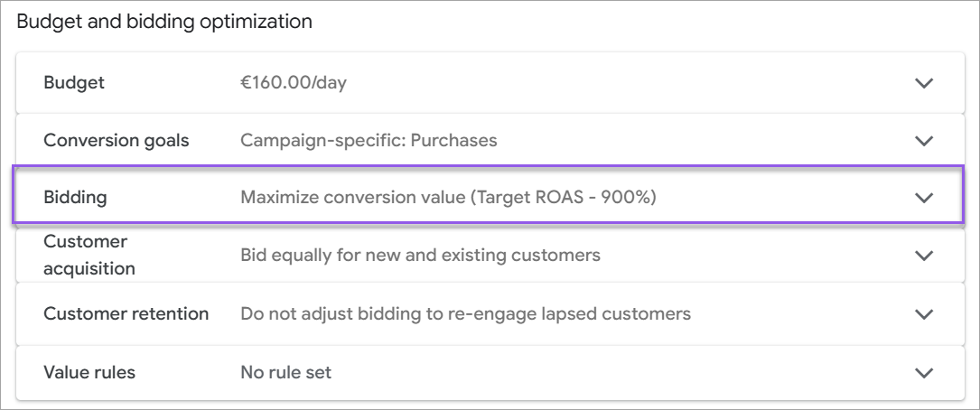Click the 'Do not adjust bidding' text
This screenshot has width=980, height=410.
point(465,314)
